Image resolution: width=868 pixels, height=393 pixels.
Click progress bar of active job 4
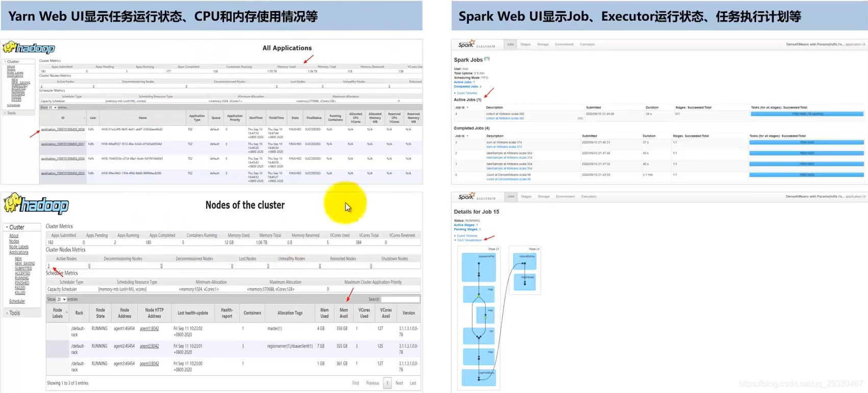pos(807,114)
